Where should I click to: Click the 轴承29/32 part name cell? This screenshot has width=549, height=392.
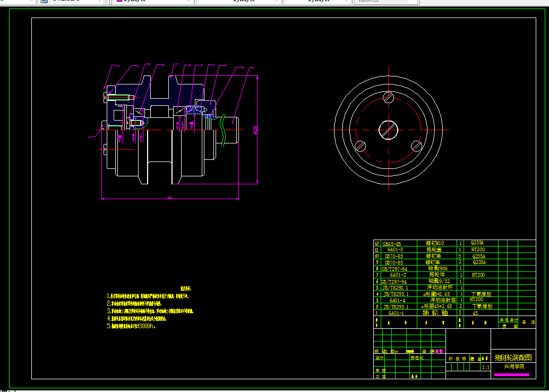click(440, 281)
